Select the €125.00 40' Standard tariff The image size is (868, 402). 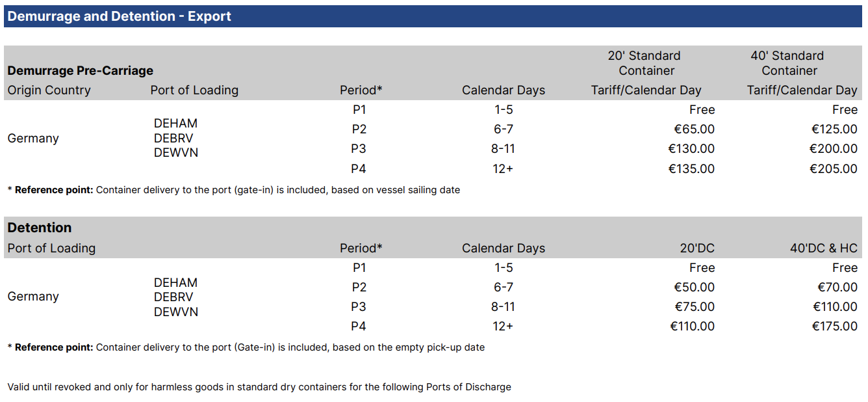(834, 129)
